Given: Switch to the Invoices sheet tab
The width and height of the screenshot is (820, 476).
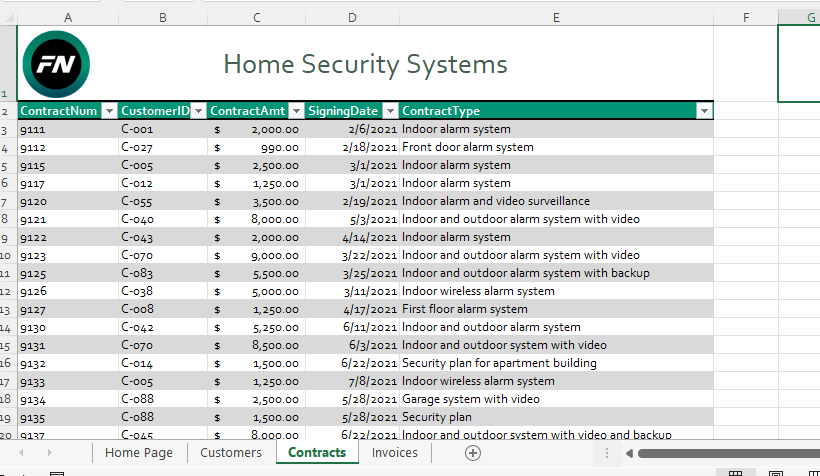Looking at the screenshot, I should (x=395, y=452).
